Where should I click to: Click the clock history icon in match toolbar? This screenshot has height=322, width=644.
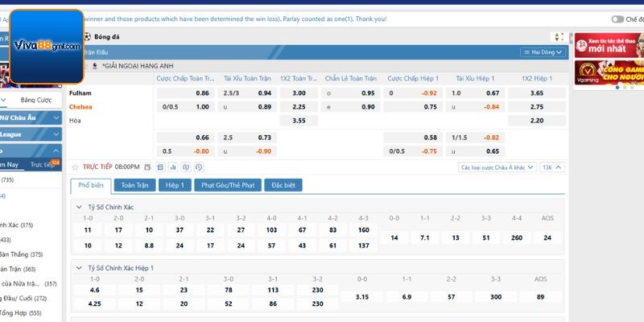(199, 167)
